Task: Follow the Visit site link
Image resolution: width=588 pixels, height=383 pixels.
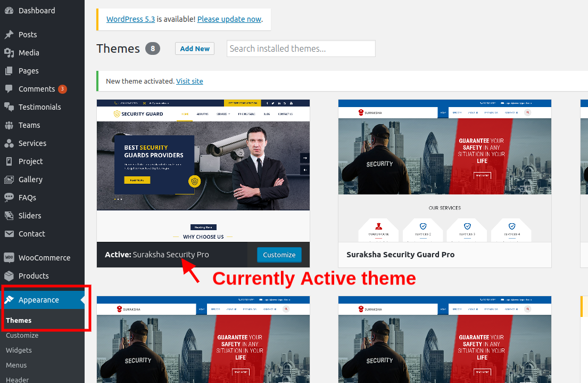Action: 189,82
